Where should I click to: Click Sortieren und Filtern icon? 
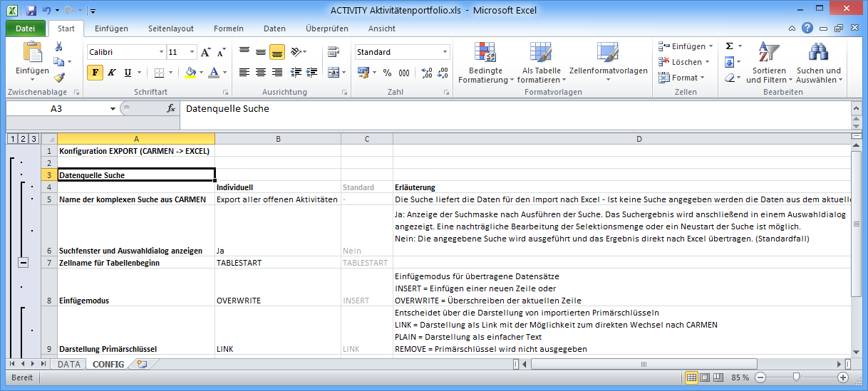click(x=766, y=65)
